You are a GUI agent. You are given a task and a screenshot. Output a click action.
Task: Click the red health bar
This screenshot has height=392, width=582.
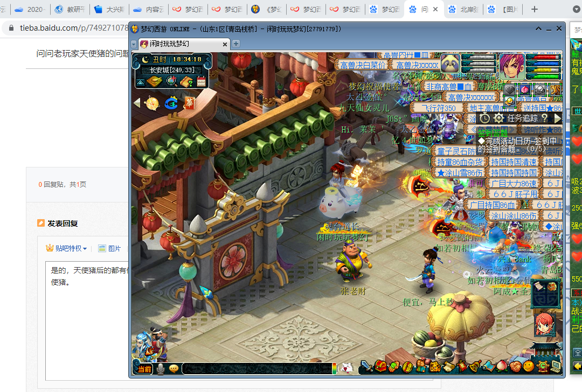pyautogui.click(x=543, y=57)
